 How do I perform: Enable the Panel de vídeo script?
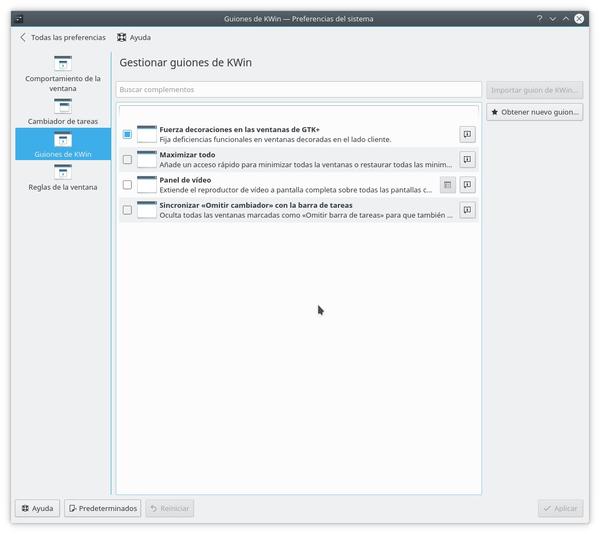(x=127, y=185)
